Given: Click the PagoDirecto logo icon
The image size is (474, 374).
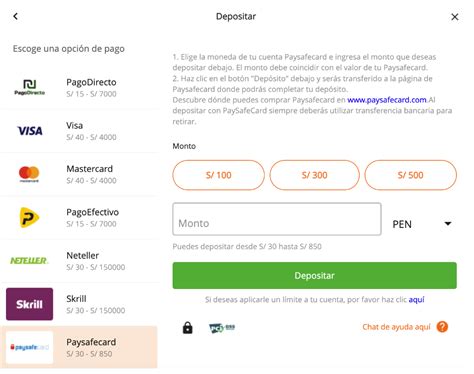Looking at the screenshot, I should (x=29, y=87).
